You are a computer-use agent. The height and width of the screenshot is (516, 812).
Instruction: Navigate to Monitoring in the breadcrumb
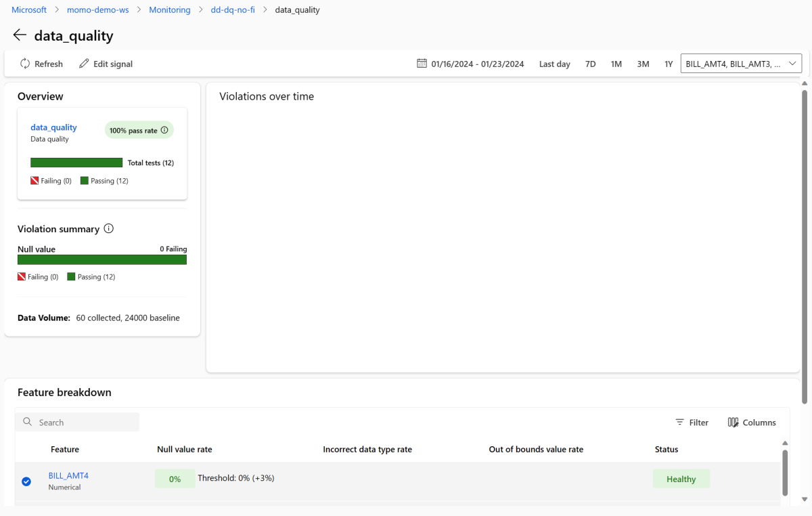(170, 10)
